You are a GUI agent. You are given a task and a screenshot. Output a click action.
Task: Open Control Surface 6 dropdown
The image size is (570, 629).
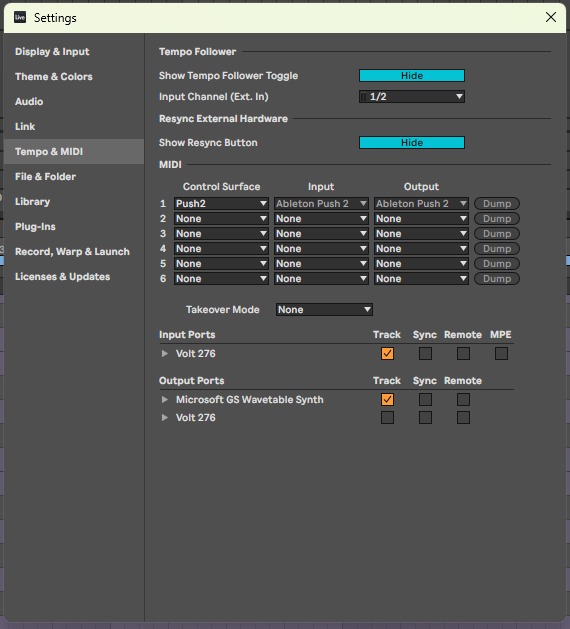coord(221,279)
